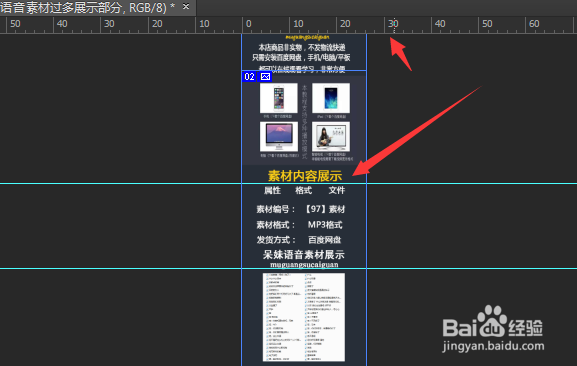Click the title 呆妹语音素材展示

[304, 255]
